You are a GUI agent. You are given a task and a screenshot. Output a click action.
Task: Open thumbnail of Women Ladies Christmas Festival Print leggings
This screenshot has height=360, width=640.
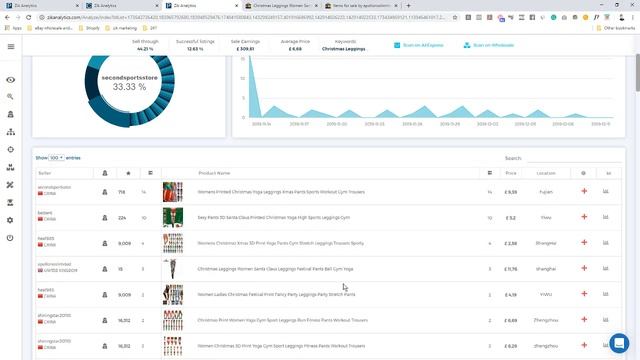point(173,295)
